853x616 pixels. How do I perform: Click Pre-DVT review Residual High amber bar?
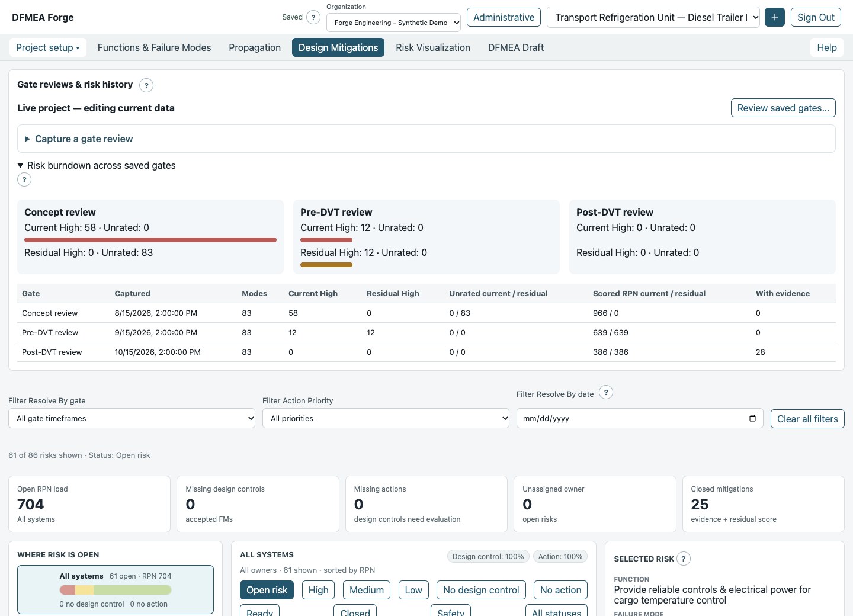click(x=326, y=265)
